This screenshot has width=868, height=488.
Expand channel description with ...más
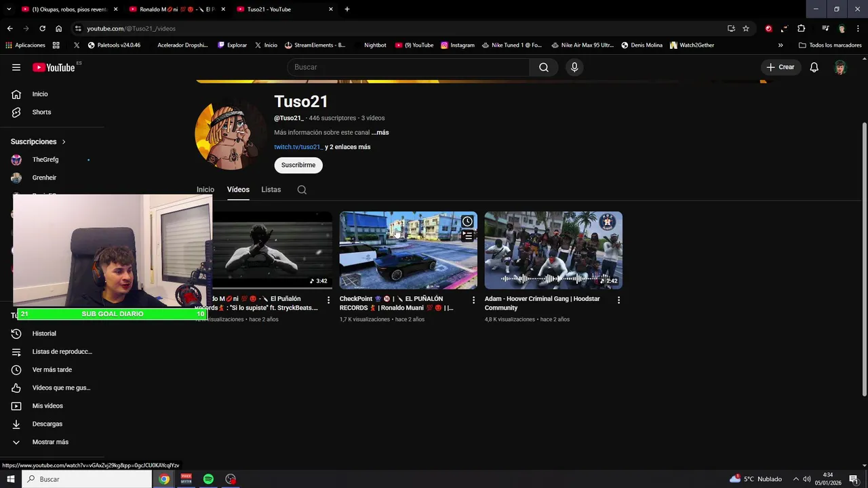(380, 133)
